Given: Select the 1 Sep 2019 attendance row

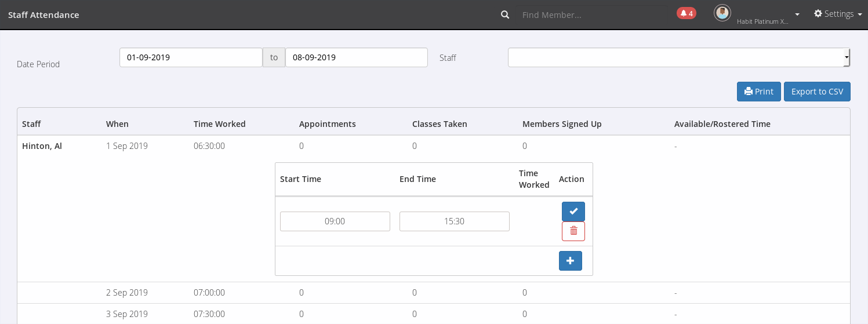Looking at the screenshot, I should 126,146.
